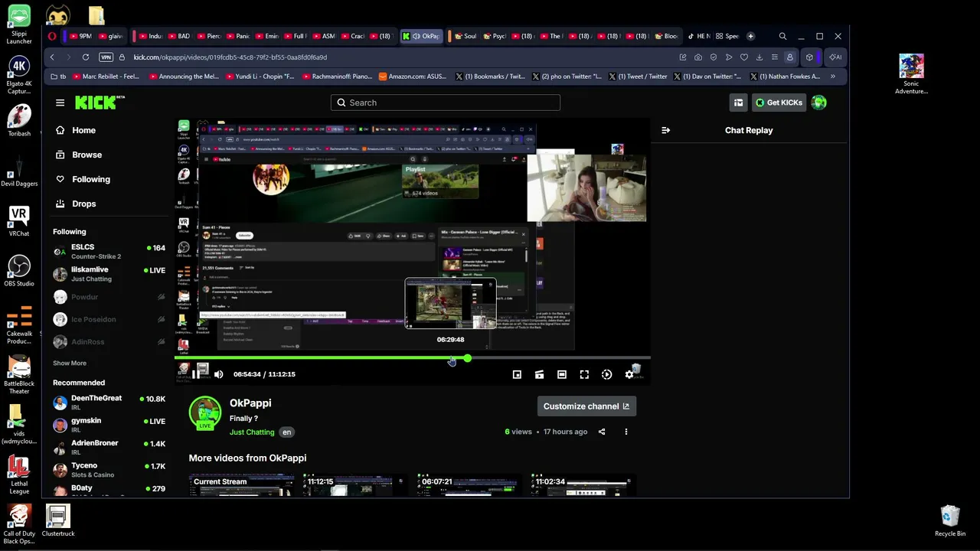
Task: Open the Just Chatting category link
Action: (252, 432)
